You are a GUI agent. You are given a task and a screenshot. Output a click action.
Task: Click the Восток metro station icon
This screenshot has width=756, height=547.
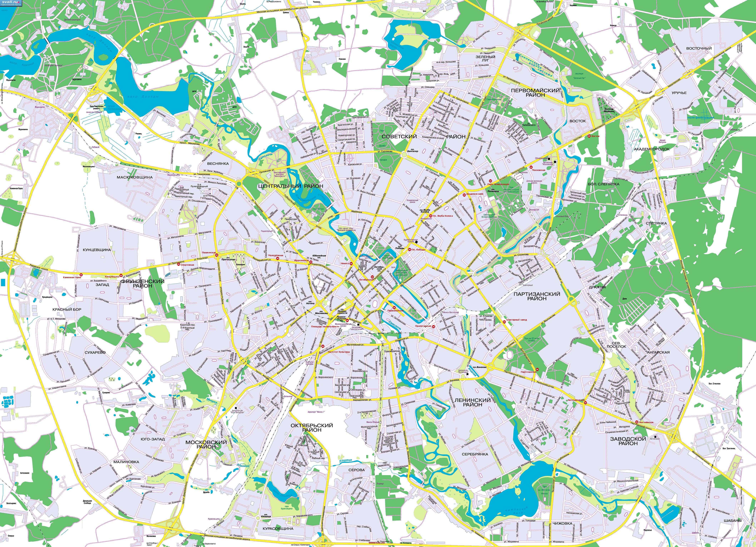click(x=589, y=136)
